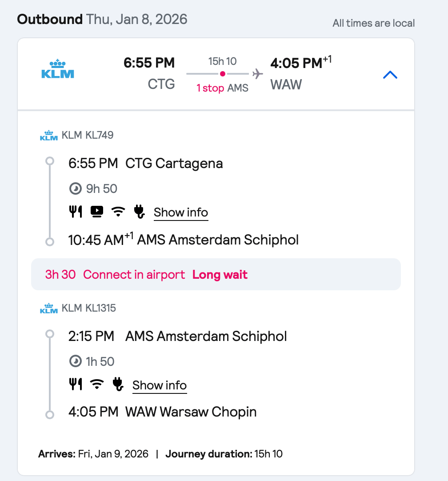Click the 1 stop AMS indicator
The width and height of the screenshot is (448, 481).
222,88
